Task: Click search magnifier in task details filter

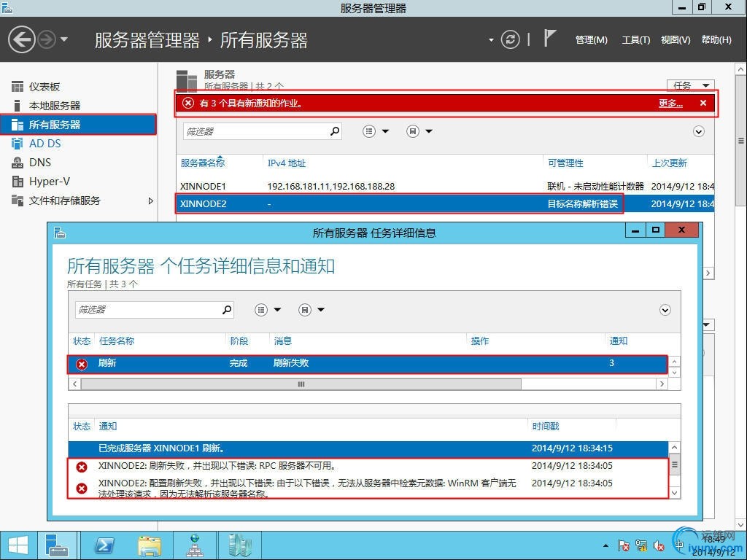Action: 228,309
